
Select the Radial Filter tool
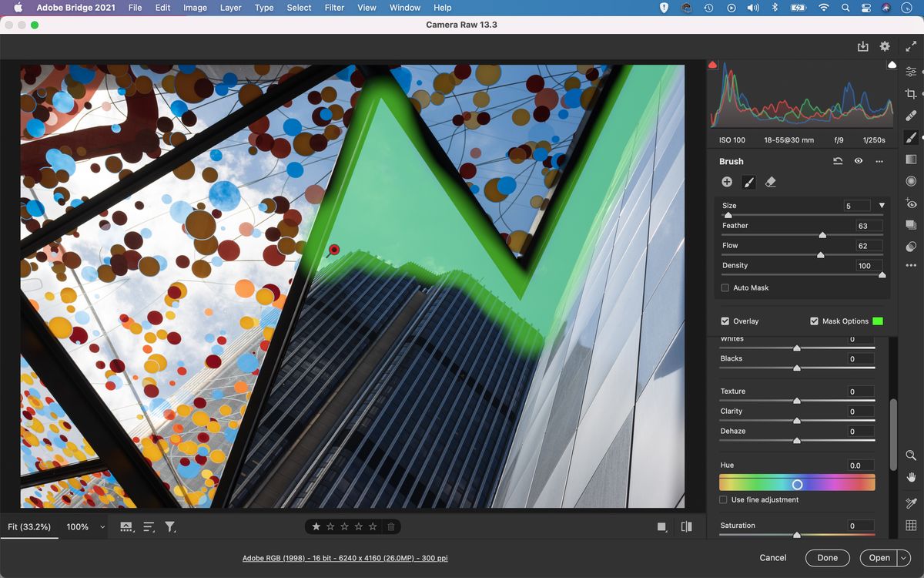point(910,181)
